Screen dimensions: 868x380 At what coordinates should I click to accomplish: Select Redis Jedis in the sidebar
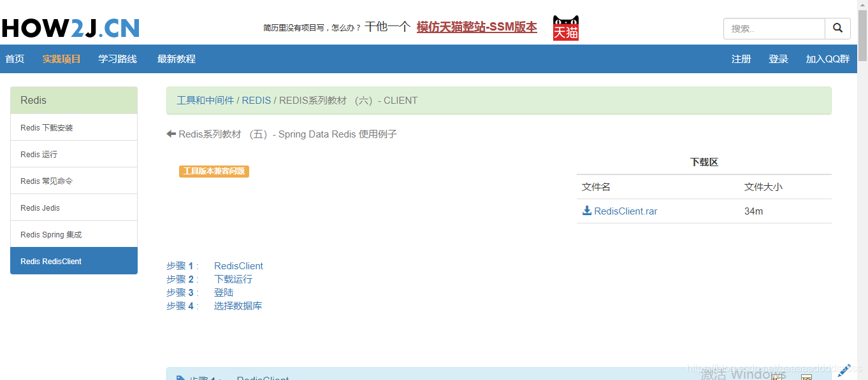click(74, 208)
